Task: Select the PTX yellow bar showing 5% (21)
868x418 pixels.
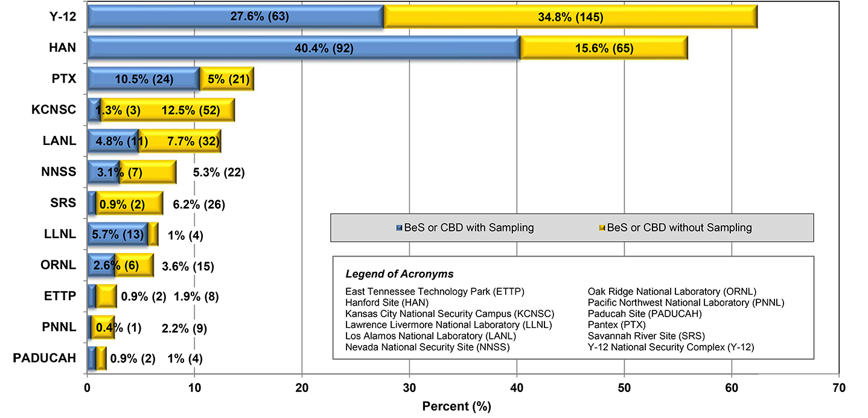Action: pos(227,79)
